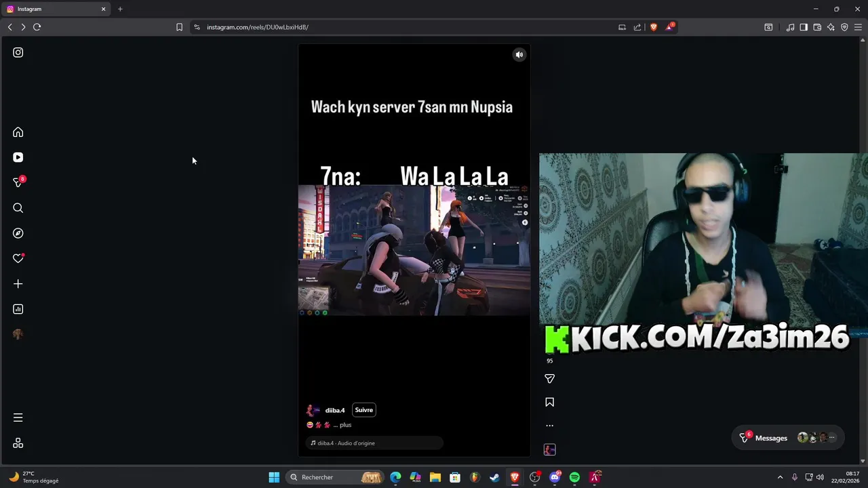
Task: Open a new browser tab
Action: click(x=120, y=9)
